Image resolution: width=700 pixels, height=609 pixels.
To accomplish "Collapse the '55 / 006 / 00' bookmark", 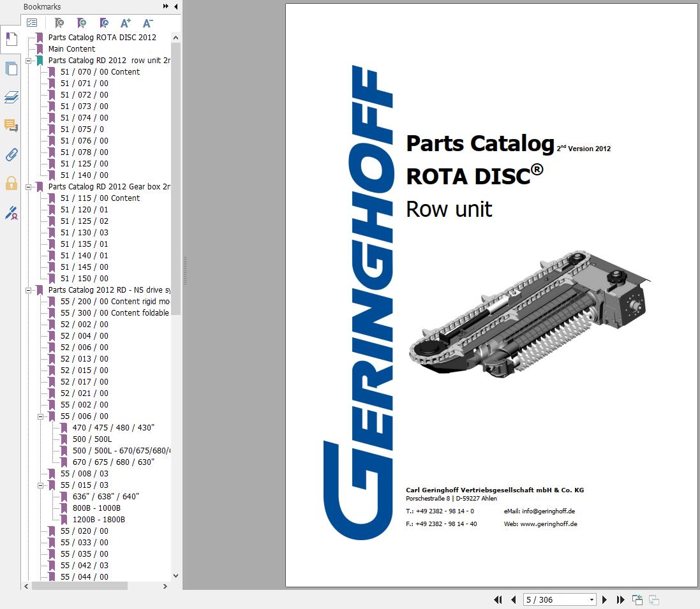I will [x=41, y=416].
